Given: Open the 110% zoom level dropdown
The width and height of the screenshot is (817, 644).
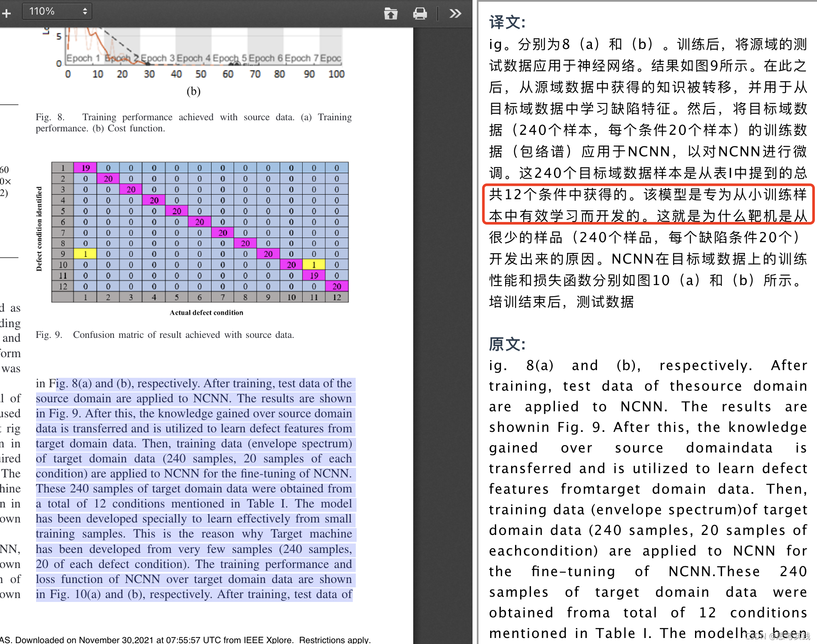Looking at the screenshot, I should (57, 12).
